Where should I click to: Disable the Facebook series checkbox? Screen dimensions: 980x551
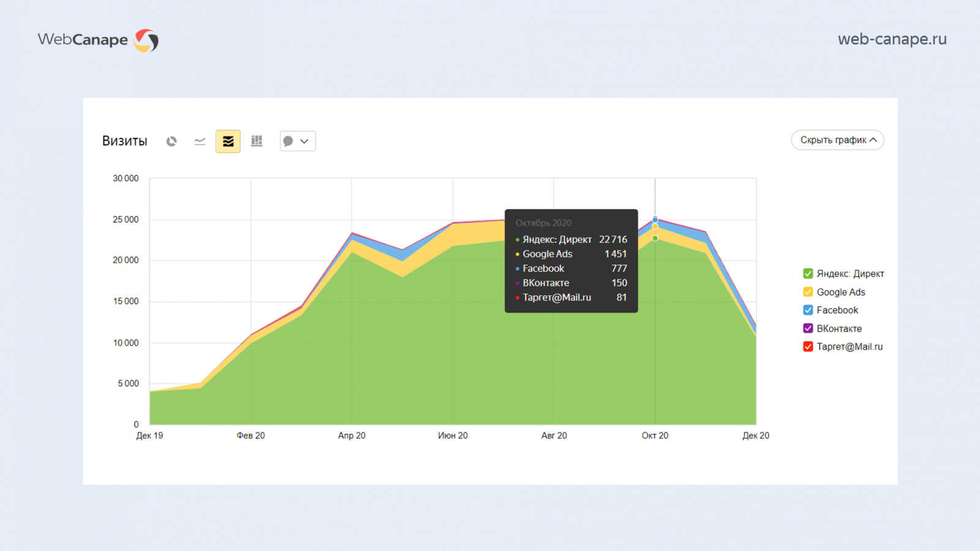[x=808, y=310]
